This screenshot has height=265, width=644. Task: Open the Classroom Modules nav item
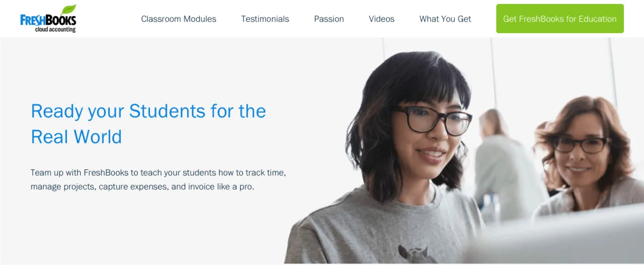[x=179, y=19]
